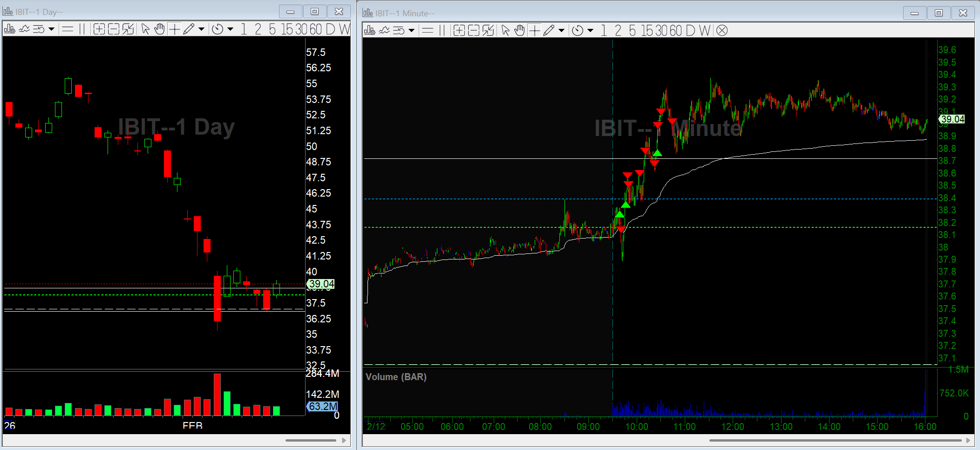Click scroll-right arrow under the 1 Day chart
This screenshot has width=980, height=450.
click(344, 440)
